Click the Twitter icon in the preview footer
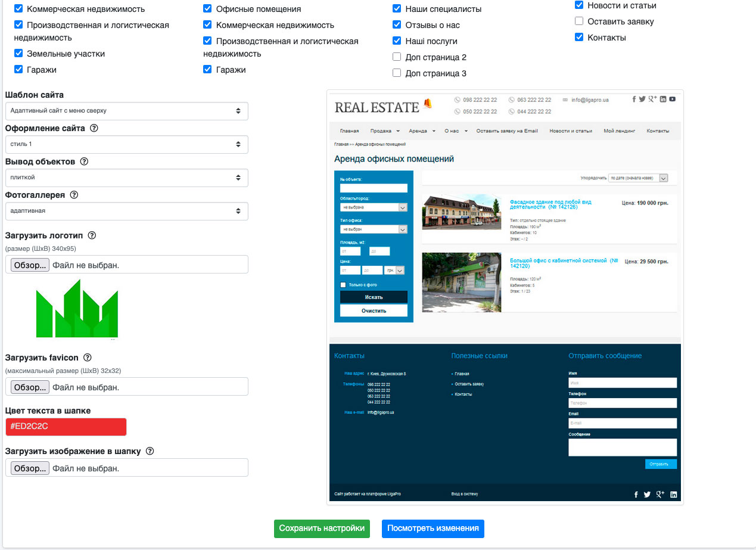 pos(647,495)
